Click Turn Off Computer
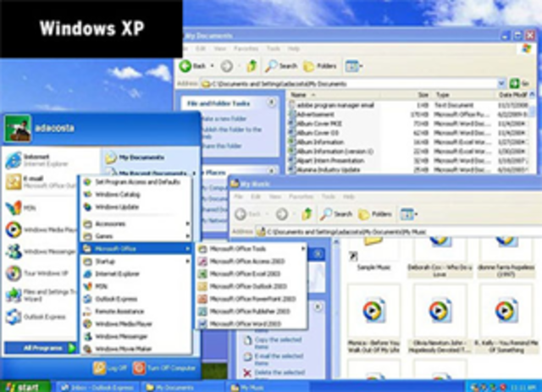 pyautogui.click(x=164, y=368)
